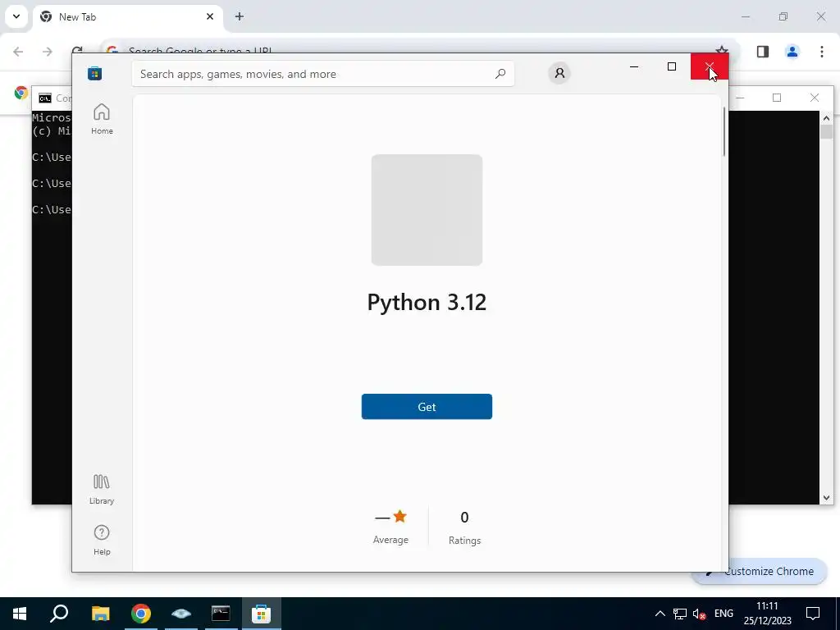
Task: Click Chrome forward navigation arrow
Action: click(x=48, y=52)
